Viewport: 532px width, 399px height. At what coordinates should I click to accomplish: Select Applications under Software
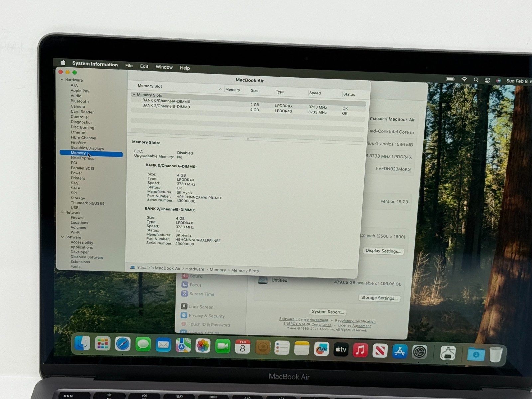(81, 247)
